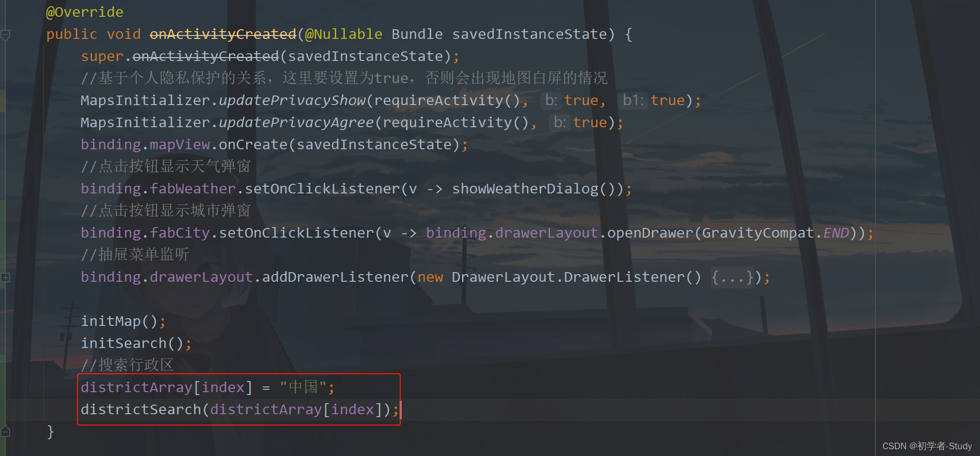Click districtSearch method call
This screenshot has width=980, height=456.
click(x=141, y=409)
